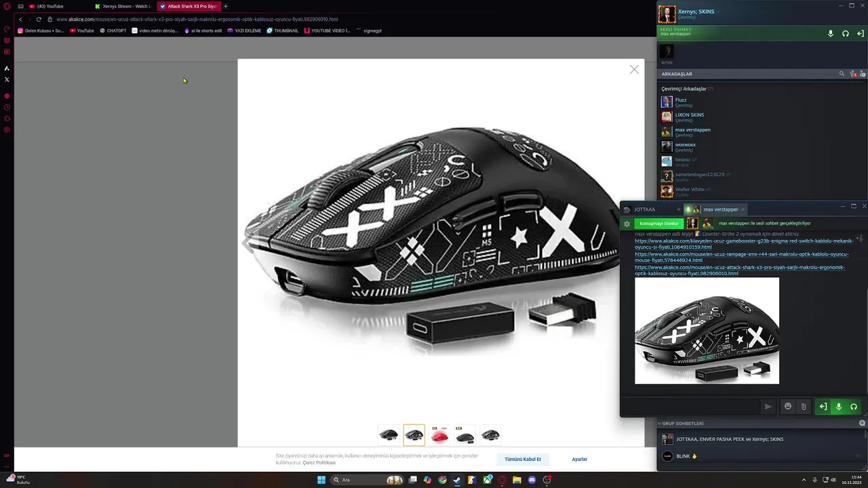Open the gamebooster-g23b keyboard akakce link
868x488 pixels.
(x=744, y=244)
